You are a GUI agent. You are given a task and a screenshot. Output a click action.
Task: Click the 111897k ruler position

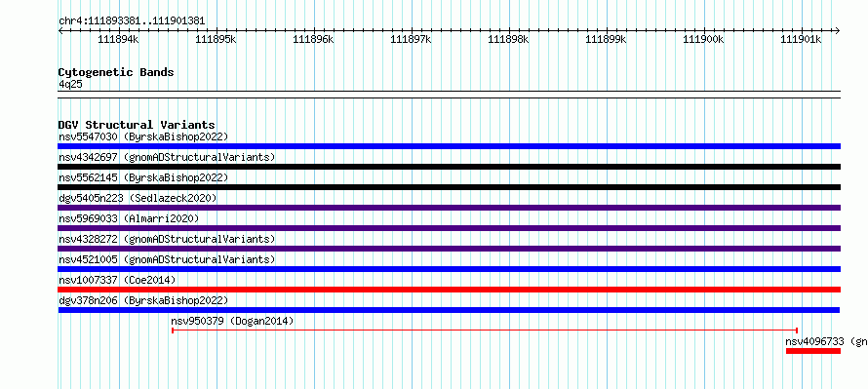point(412,39)
